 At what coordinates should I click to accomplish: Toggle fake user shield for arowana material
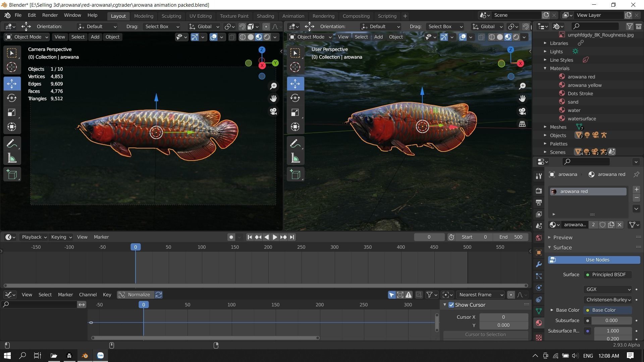tap(602, 225)
